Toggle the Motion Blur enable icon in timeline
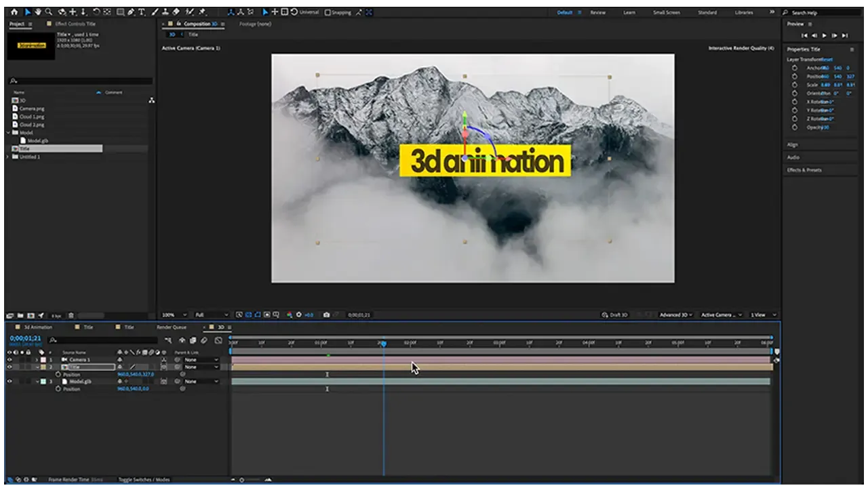This screenshot has width=868, height=488. click(204, 340)
